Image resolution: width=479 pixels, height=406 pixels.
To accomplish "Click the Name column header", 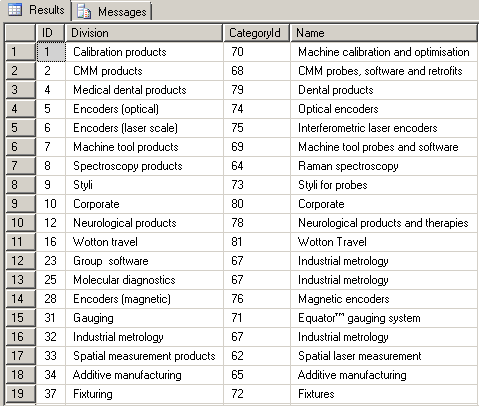I will pos(384,33).
